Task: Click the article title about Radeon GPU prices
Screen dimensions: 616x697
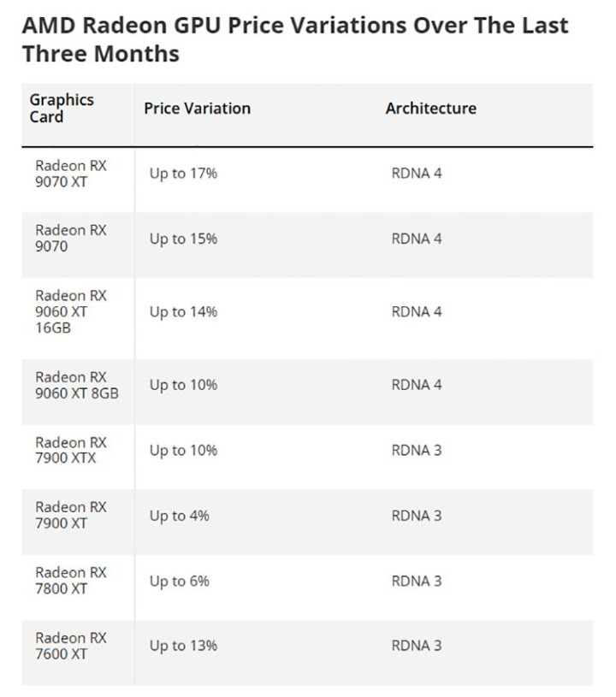Action: click(294, 39)
